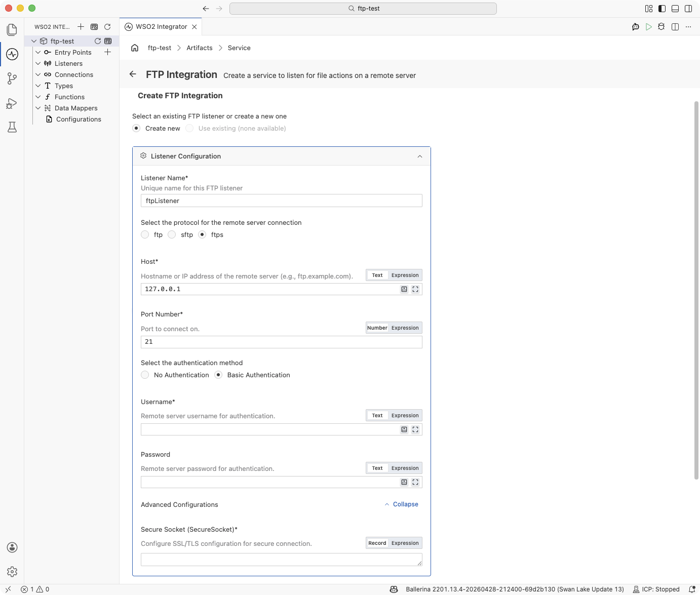Go back using the FTP Integration arrow
The width and height of the screenshot is (700, 595).
click(133, 74)
